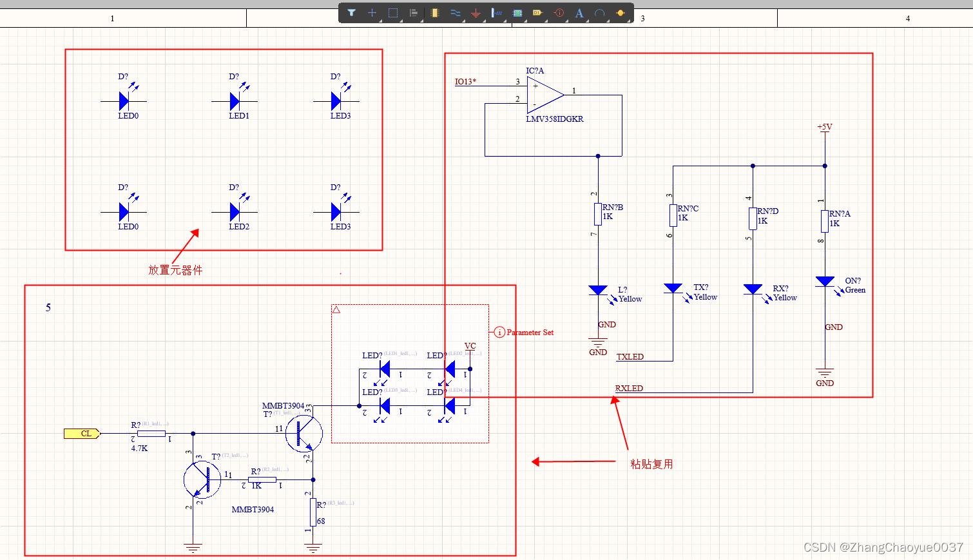Activate the text string A tool
Image resolution: width=973 pixels, height=560 pixels.
click(x=579, y=13)
